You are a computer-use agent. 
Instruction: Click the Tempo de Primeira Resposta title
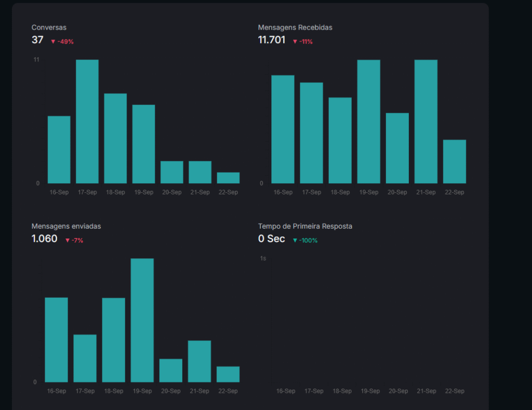pyautogui.click(x=305, y=227)
